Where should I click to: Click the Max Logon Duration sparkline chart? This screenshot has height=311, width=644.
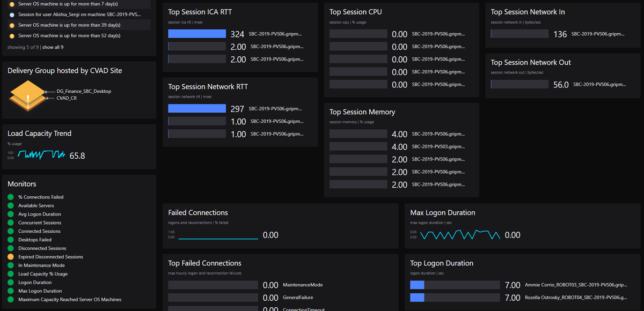pyautogui.click(x=460, y=235)
